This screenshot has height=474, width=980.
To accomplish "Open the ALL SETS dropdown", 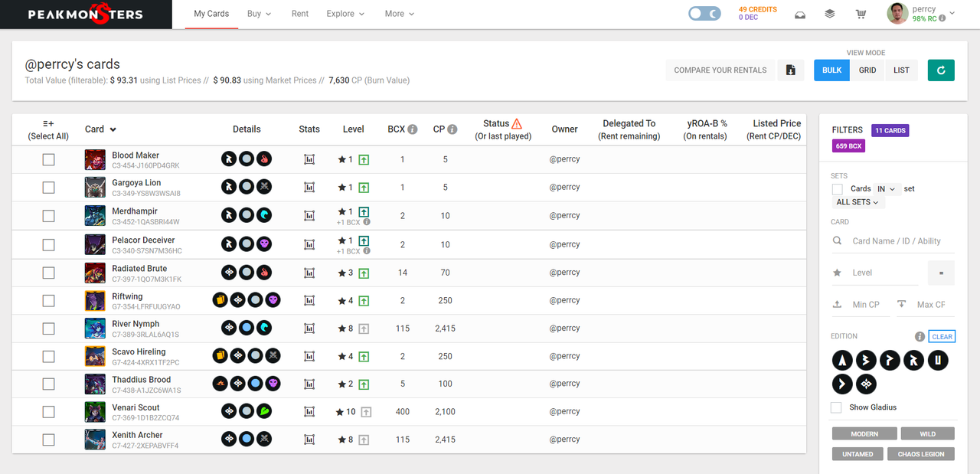I will (857, 202).
